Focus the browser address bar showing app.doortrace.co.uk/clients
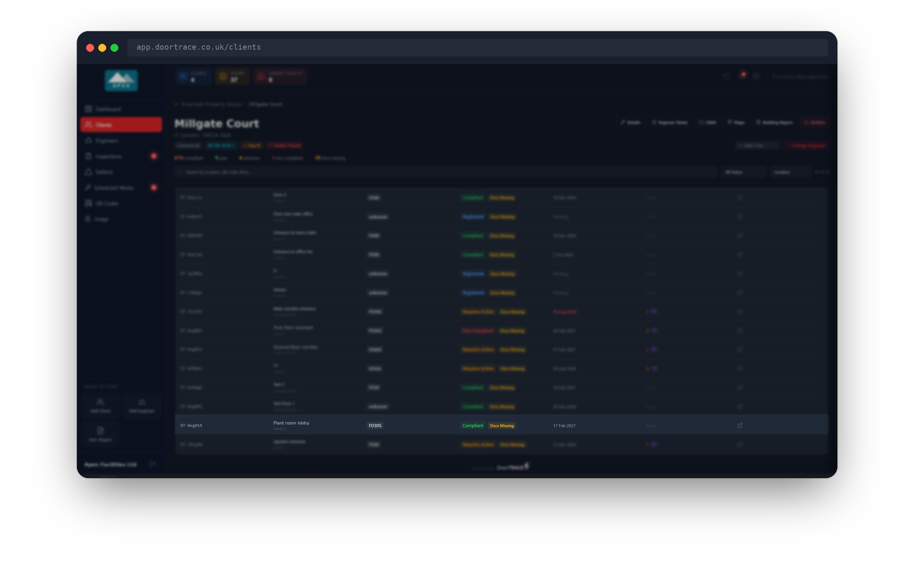The image size is (914, 588). [x=477, y=47]
